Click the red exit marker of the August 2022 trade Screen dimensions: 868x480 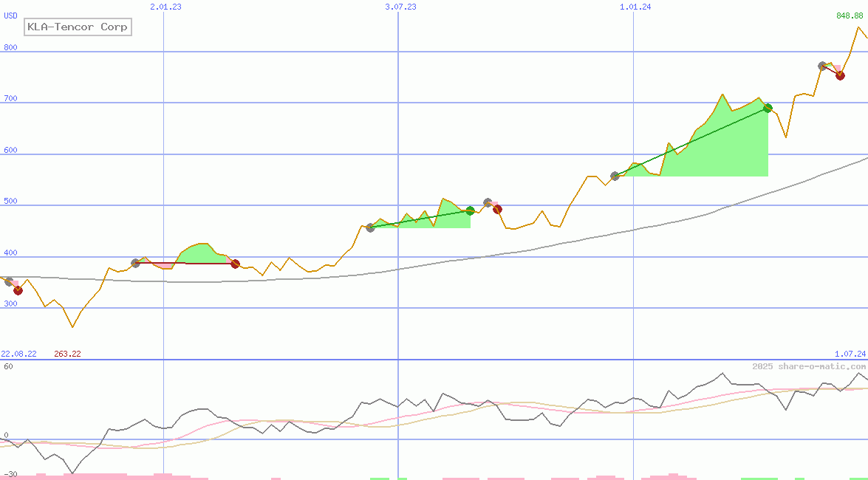[18, 291]
